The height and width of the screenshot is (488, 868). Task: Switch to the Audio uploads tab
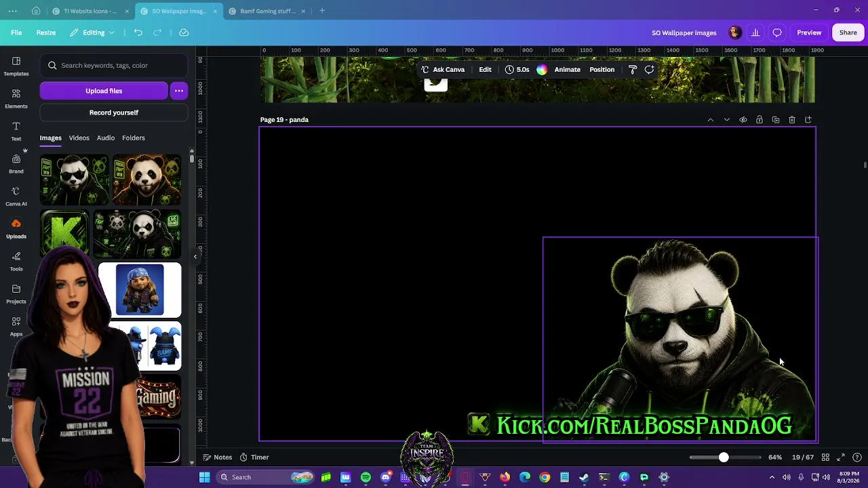coord(106,138)
